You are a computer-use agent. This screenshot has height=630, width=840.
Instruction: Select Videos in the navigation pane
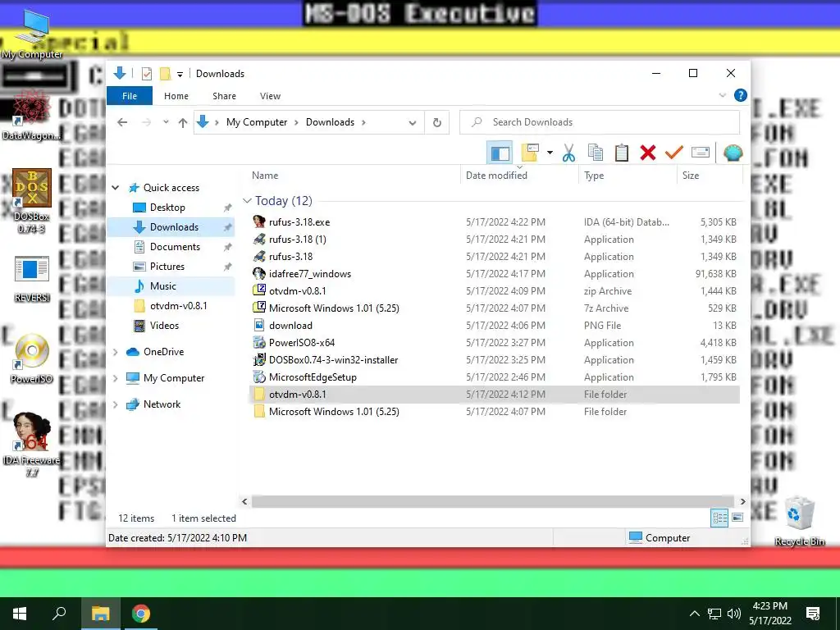pos(164,326)
